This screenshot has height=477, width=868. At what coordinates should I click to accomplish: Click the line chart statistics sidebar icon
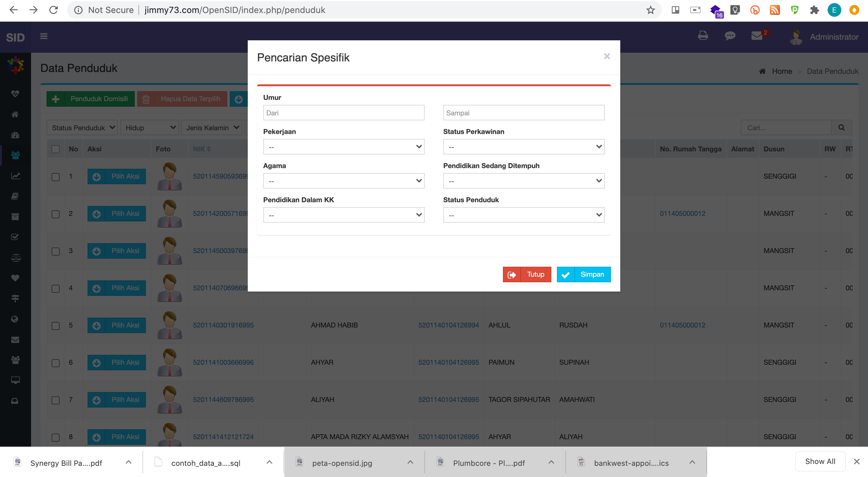pyautogui.click(x=15, y=176)
